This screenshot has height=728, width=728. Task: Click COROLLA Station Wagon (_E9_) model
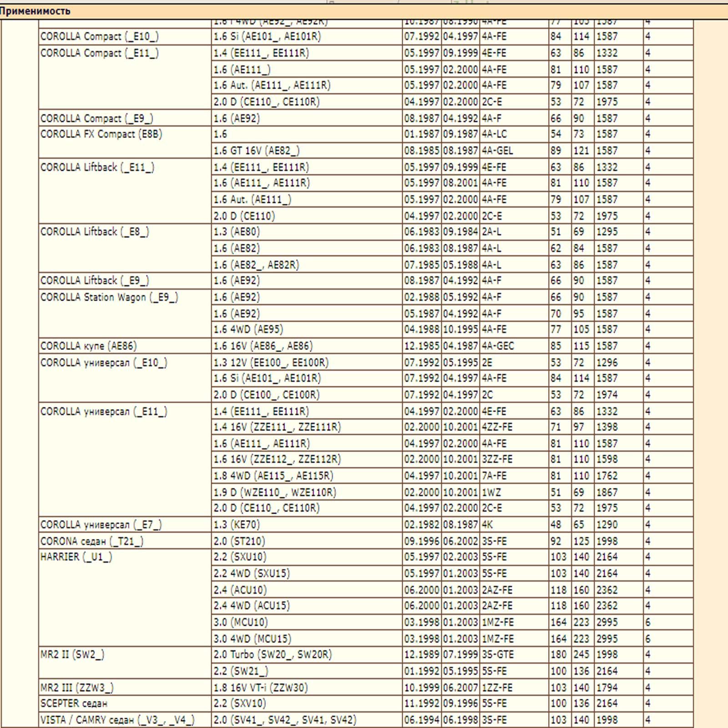pos(109,297)
